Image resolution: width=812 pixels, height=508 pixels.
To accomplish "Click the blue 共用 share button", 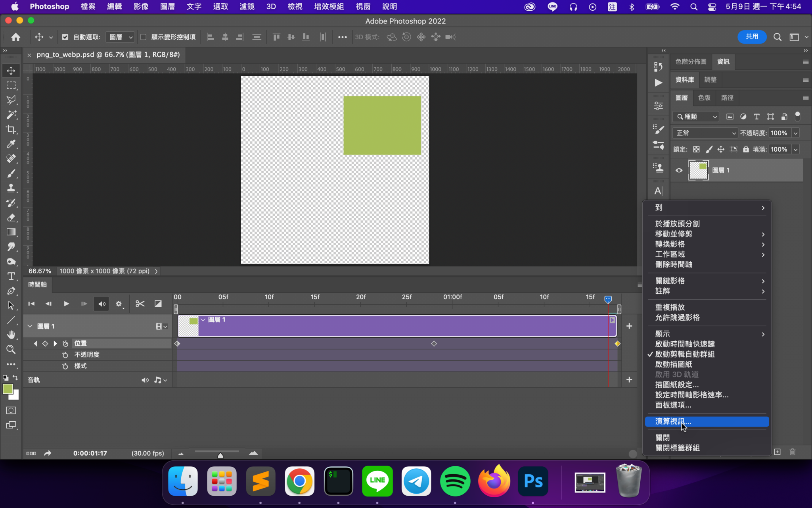I will (751, 37).
